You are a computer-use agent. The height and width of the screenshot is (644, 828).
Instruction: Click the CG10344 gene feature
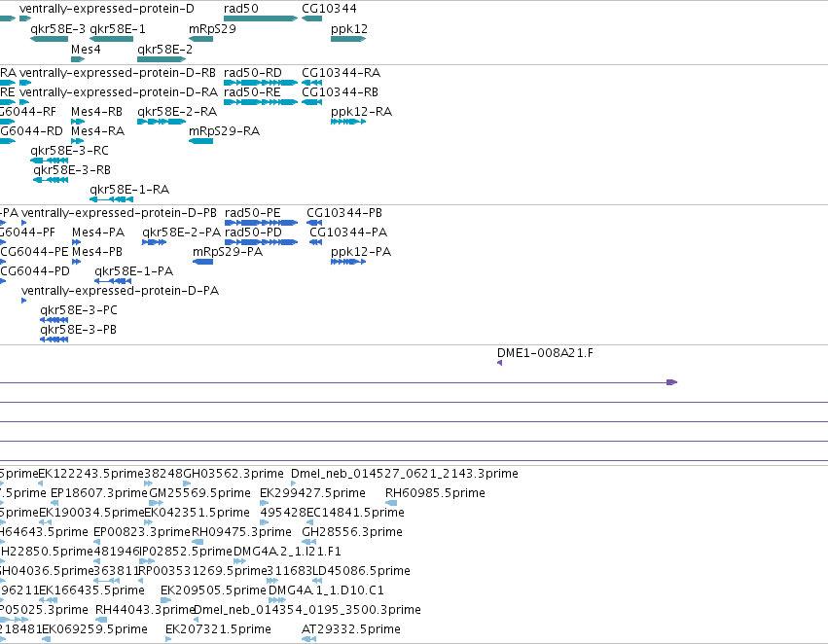[311, 18]
